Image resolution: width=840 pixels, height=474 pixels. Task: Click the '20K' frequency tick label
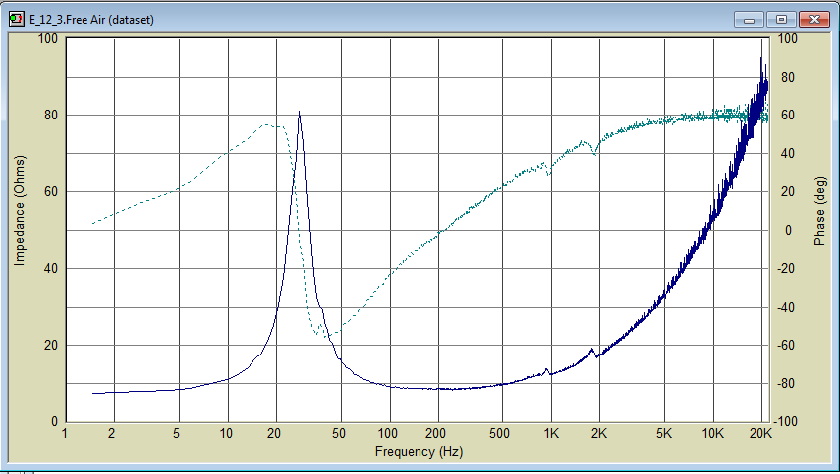[x=761, y=433]
